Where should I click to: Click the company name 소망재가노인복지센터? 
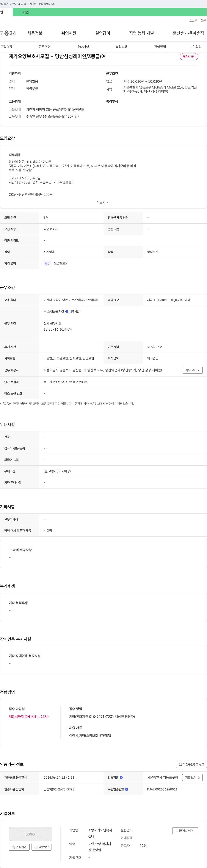pyautogui.click(x=100, y=833)
